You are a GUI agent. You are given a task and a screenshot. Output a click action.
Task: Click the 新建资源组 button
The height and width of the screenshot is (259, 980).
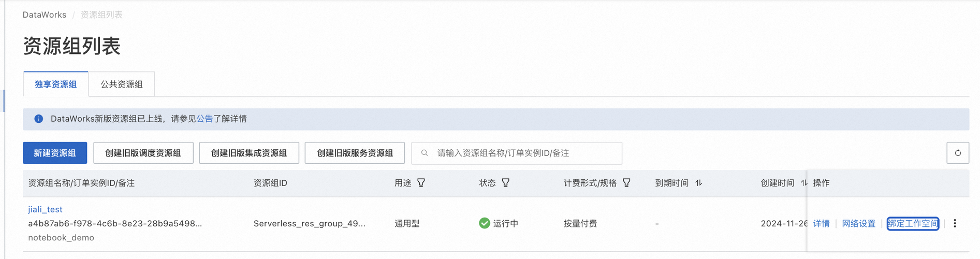pos(55,153)
